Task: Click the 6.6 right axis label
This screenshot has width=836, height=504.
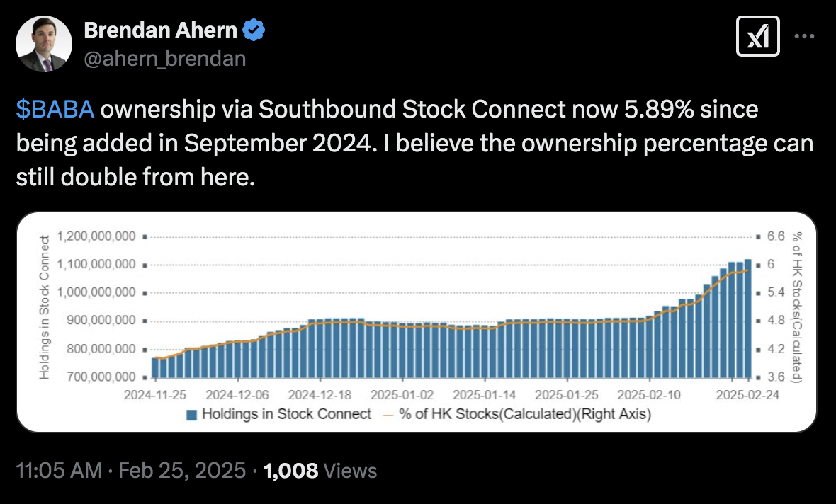Action: click(776, 236)
